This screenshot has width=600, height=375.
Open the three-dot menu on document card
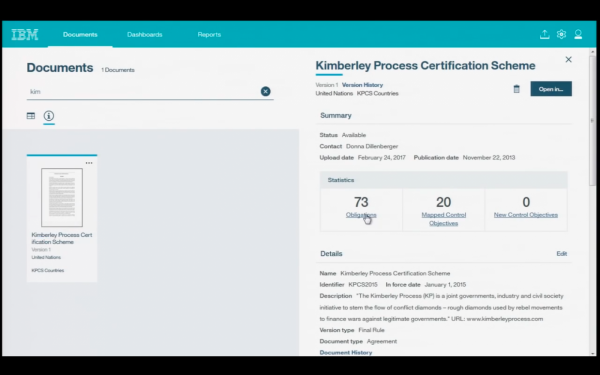coord(89,163)
